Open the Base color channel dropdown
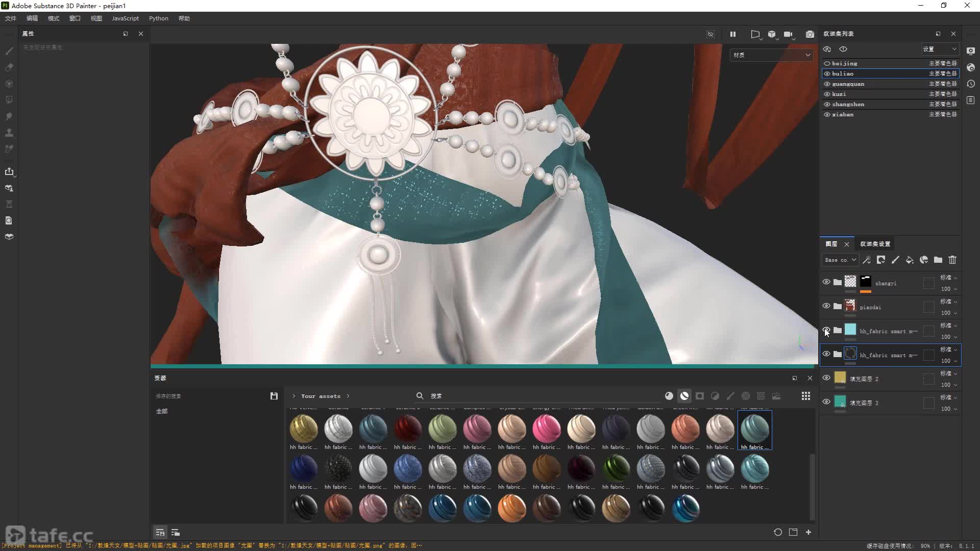The height and width of the screenshot is (551, 980). tap(840, 260)
